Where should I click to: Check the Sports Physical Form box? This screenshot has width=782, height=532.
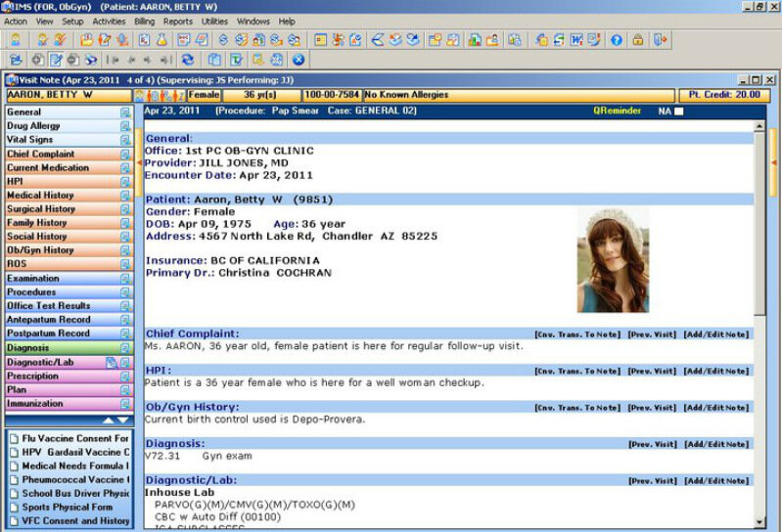14,508
